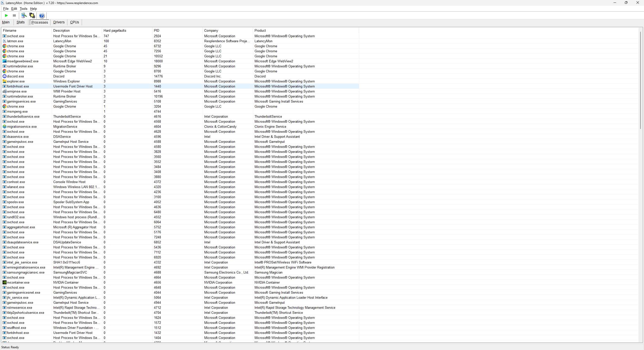This screenshot has height=350, width=644.
Task: Open Help via blue question mark icon
Action: click(x=42, y=16)
